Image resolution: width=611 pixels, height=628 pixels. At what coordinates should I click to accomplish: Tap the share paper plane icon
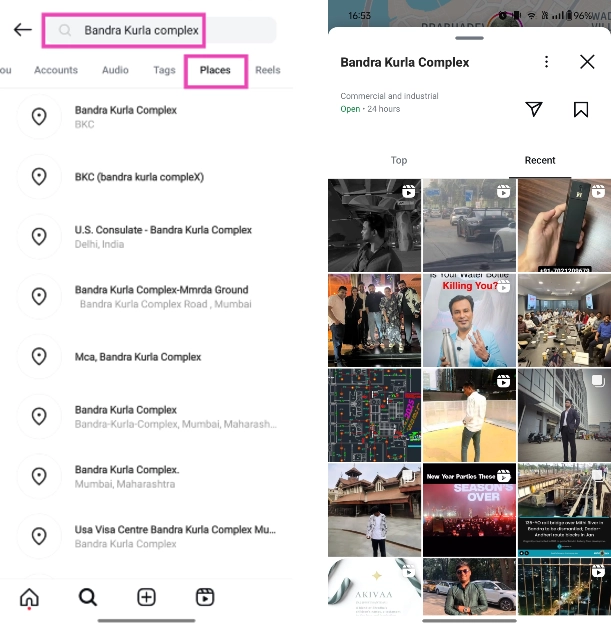point(534,109)
